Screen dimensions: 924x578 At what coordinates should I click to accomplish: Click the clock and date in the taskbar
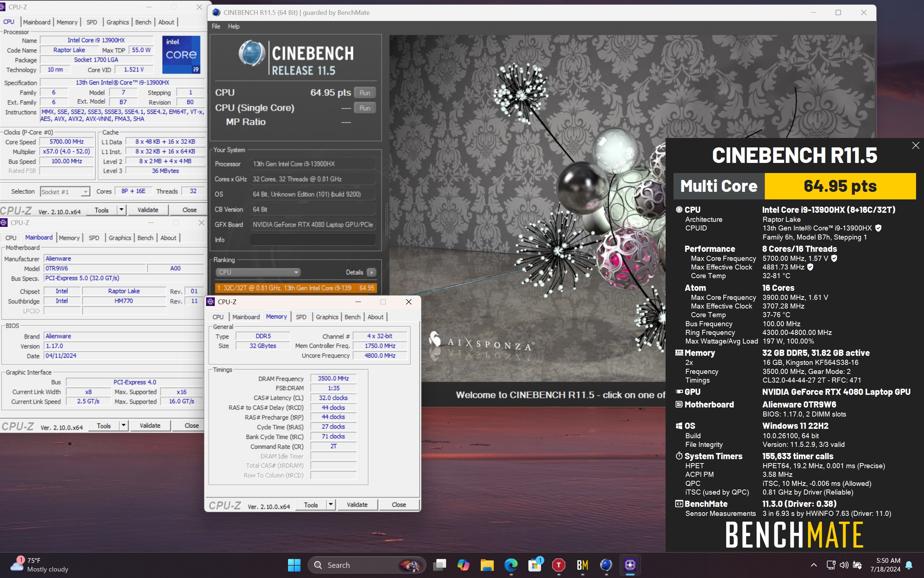885,565
